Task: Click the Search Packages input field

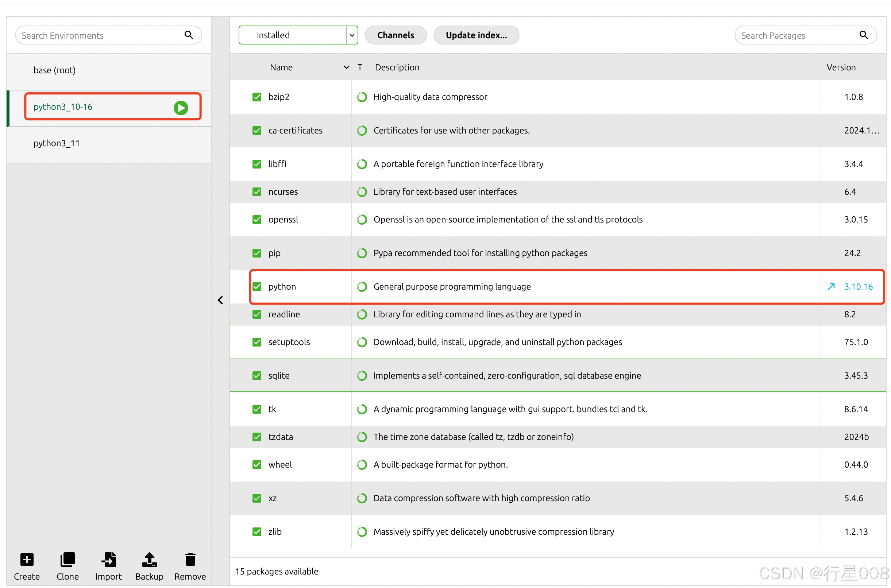Action: click(795, 36)
